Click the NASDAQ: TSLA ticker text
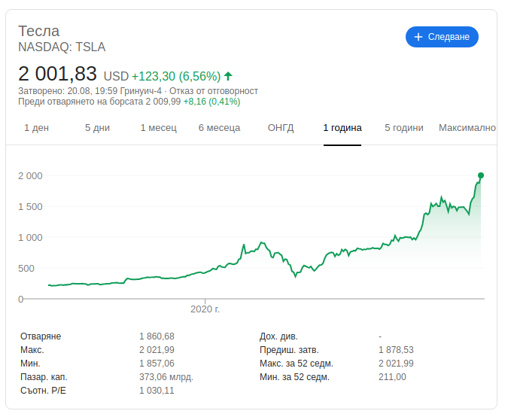 (62, 47)
